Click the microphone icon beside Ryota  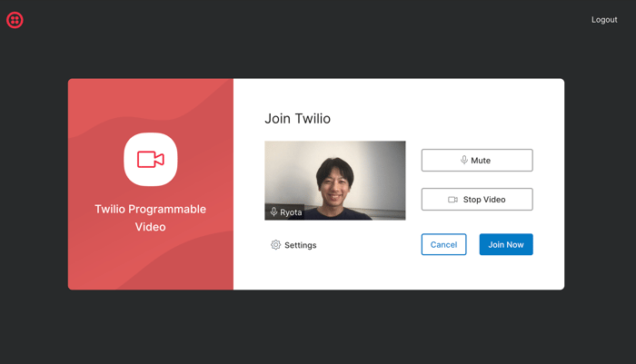pos(273,212)
